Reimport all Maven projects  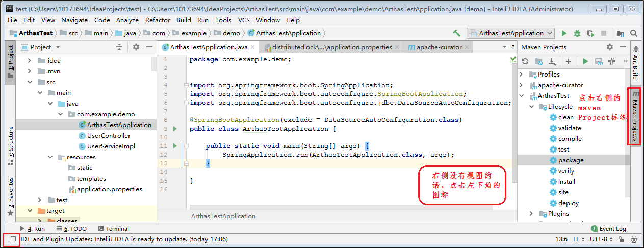click(x=525, y=61)
